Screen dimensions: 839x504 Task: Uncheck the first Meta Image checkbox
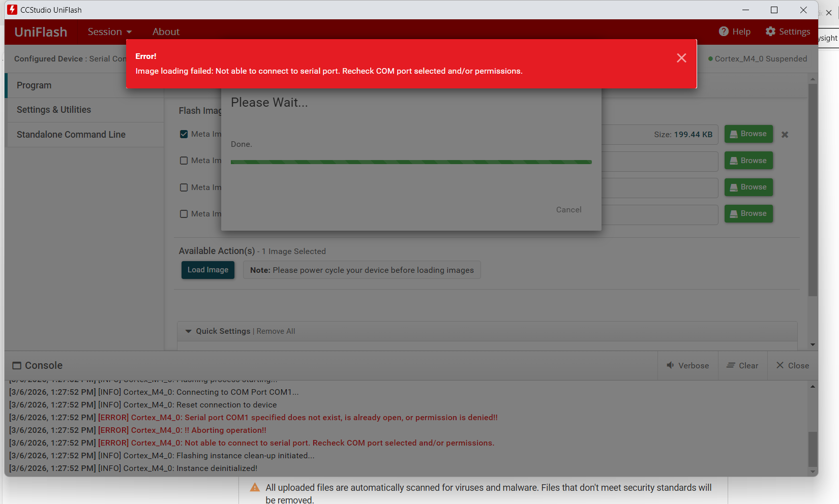point(184,134)
